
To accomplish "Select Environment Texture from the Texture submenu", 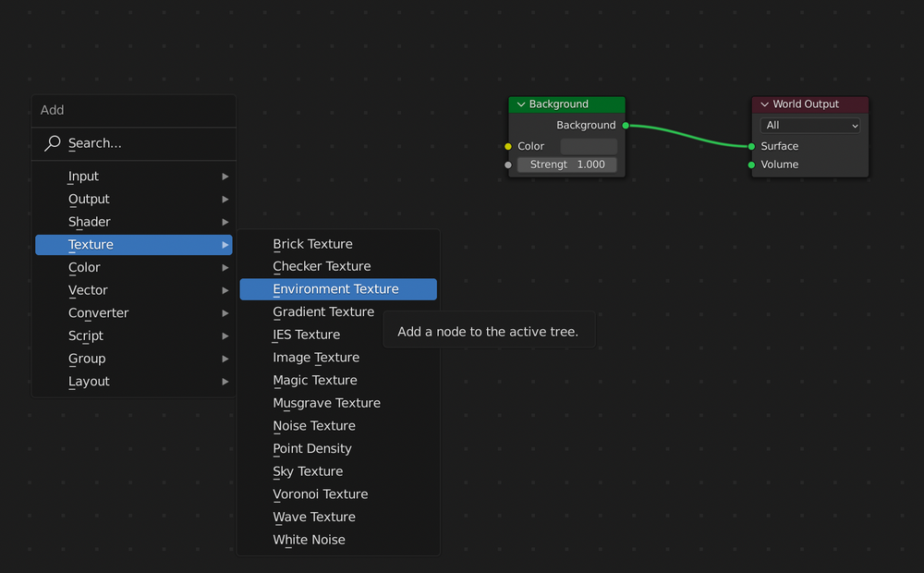I will 336,289.
